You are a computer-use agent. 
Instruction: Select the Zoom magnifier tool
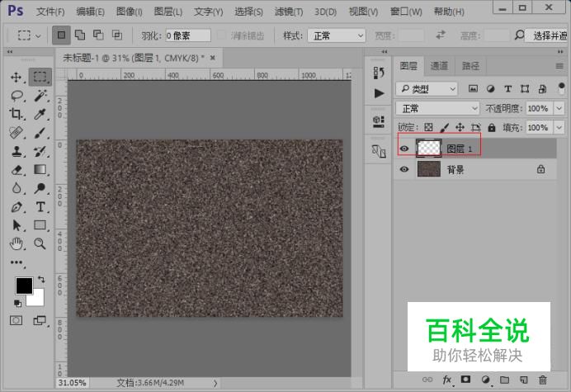pyautogui.click(x=40, y=243)
